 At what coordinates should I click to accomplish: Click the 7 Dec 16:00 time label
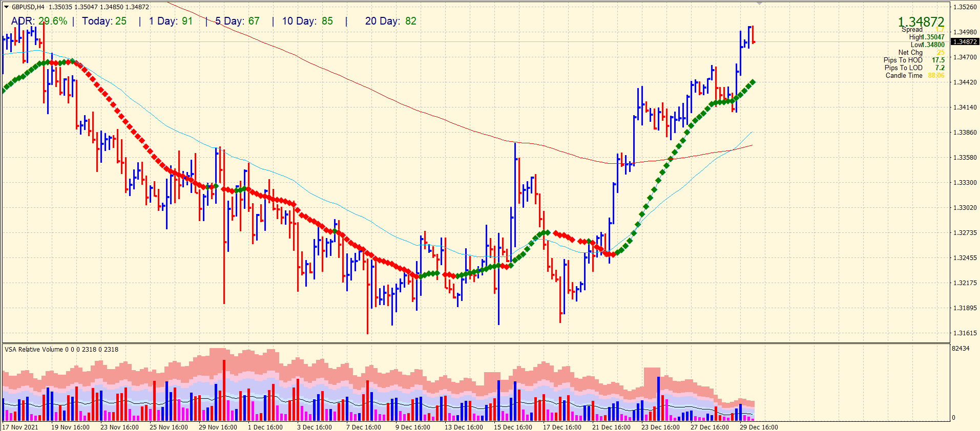point(364,427)
